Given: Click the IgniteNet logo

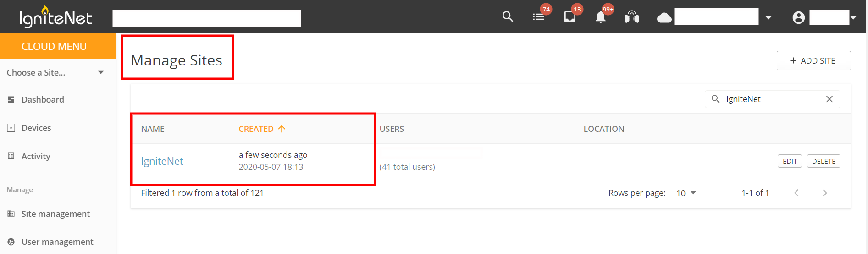Looking at the screenshot, I should [55, 17].
